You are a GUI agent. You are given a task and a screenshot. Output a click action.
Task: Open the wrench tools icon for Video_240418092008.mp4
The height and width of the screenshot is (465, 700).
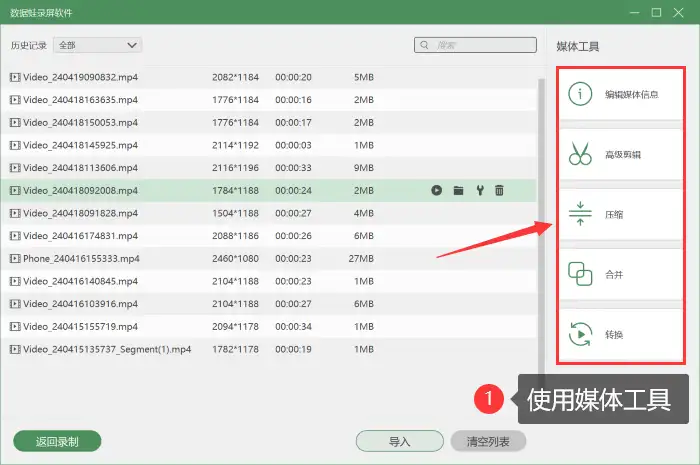click(480, 191)
